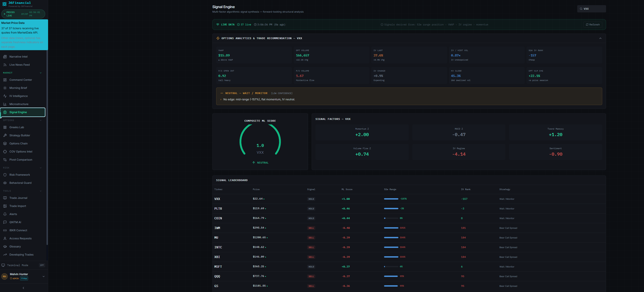The width and height of the screenshot is (644, 292).
Task: Click the IWM 52w range bar
Action: tap(391, 228)
